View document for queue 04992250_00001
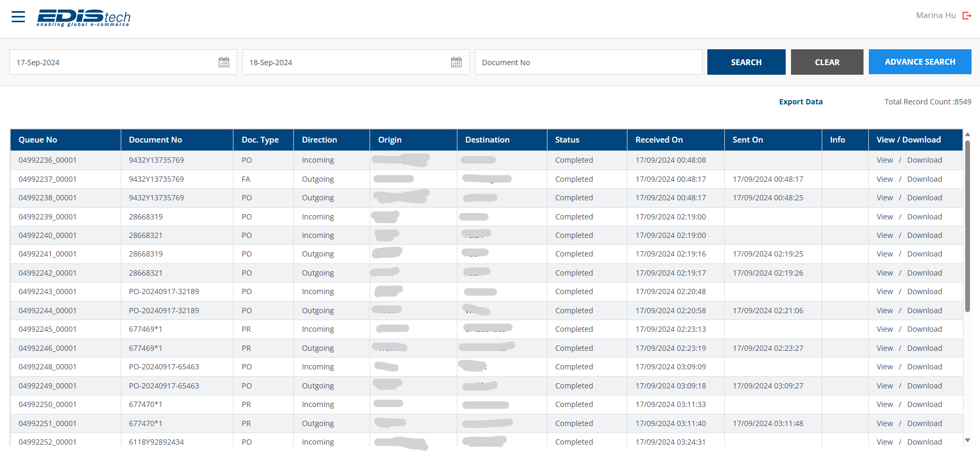Image resolution: width=980 pixels, height=460 pixels. click(884, 404)
